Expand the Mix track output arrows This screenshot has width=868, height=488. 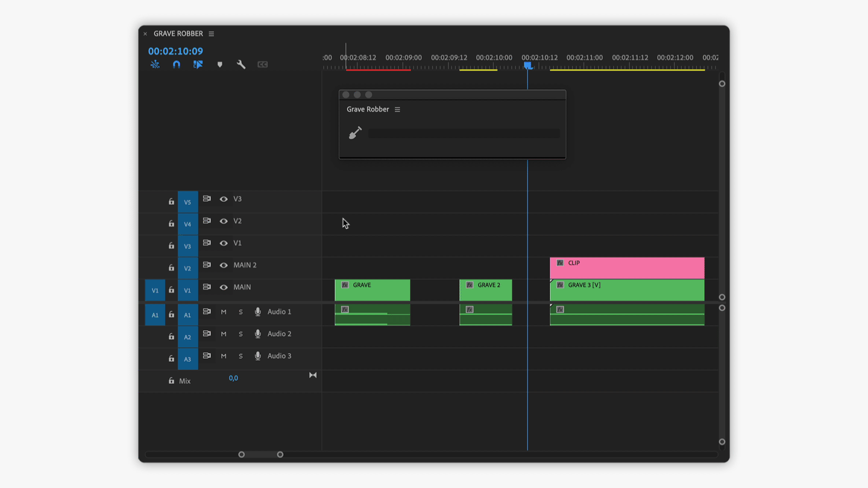[313, 375]
